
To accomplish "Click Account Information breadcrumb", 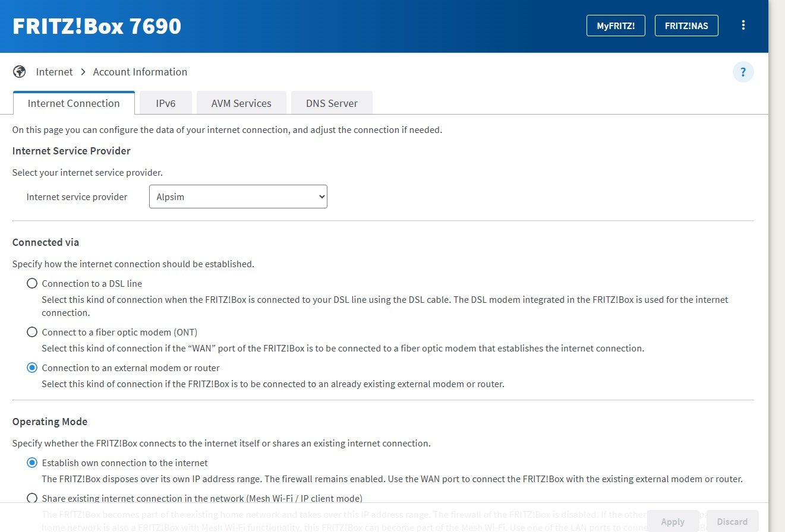I will tap(140, 72).
